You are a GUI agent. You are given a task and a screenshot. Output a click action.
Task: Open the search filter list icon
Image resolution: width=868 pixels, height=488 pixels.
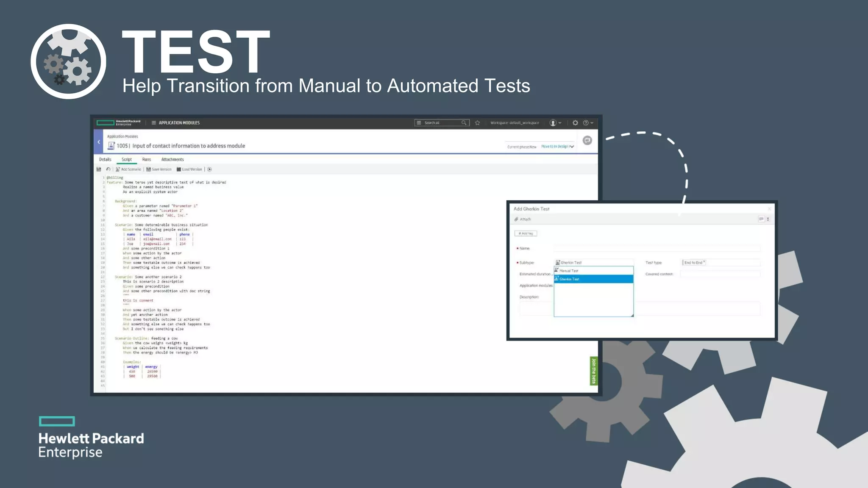coord(419,123)
